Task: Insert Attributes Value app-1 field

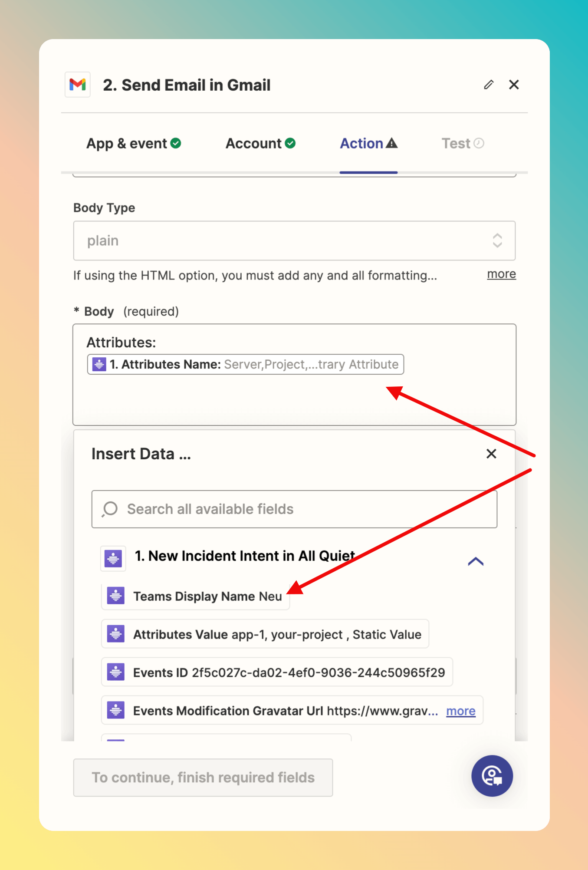Action: pos(265,634)
